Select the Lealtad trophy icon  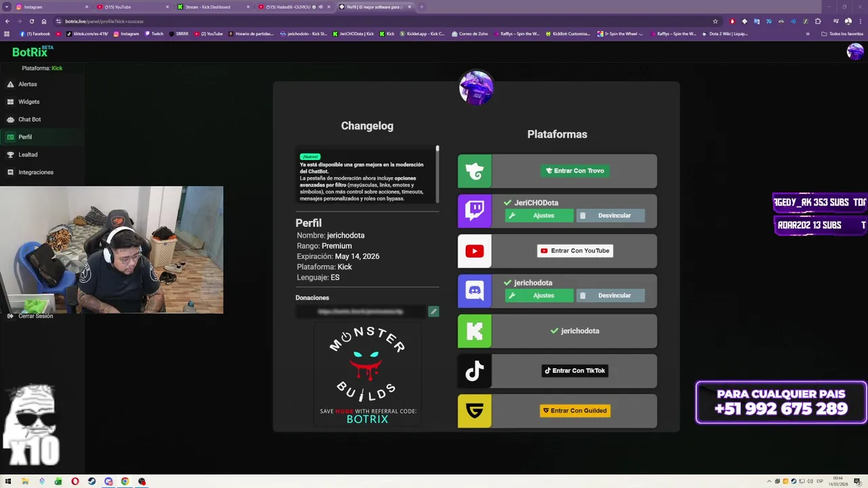11,155
